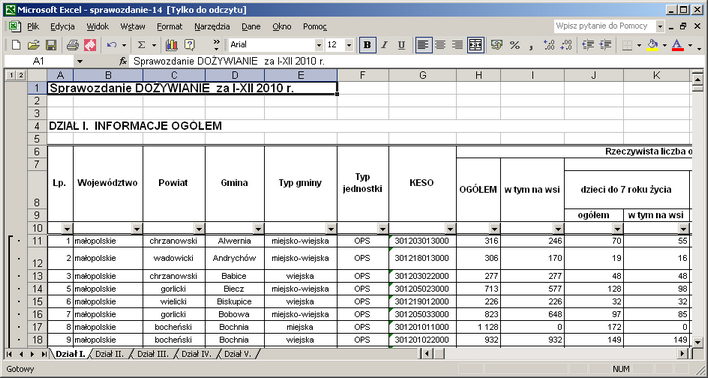Open the Gmina column filter dropdown
Screen dimensions: 708x378
click(x=258, y=229)
